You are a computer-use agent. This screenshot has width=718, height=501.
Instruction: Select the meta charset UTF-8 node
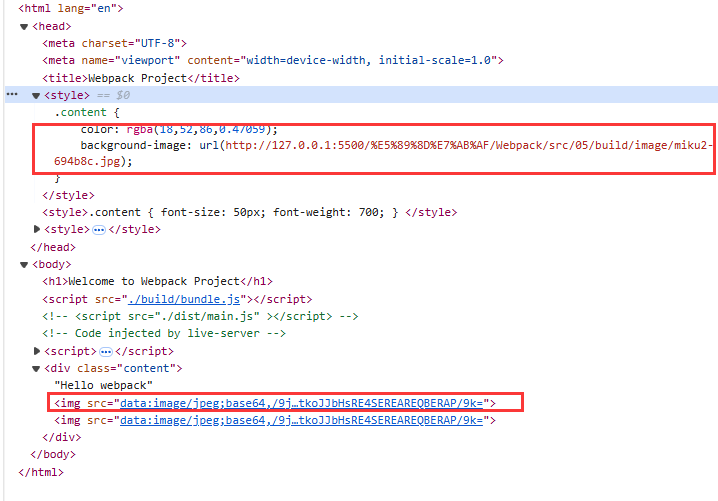(114, 43)
